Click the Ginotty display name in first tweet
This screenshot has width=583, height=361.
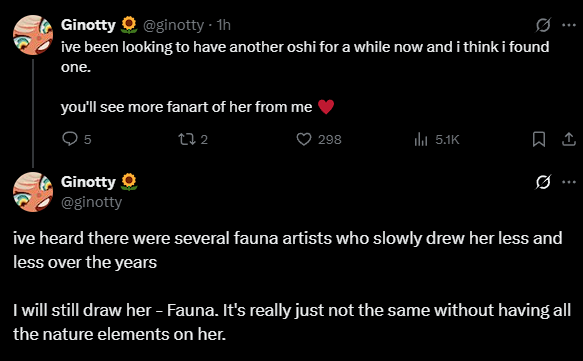pyautogui.click(x=88, y=25)
